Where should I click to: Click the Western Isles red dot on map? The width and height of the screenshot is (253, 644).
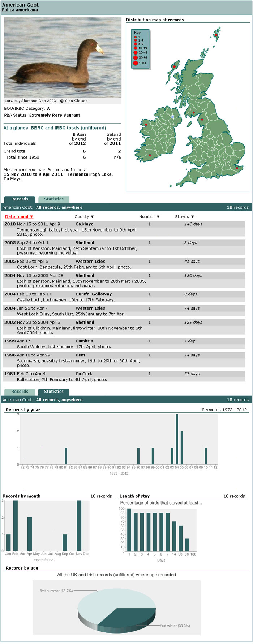pos(174,66)
